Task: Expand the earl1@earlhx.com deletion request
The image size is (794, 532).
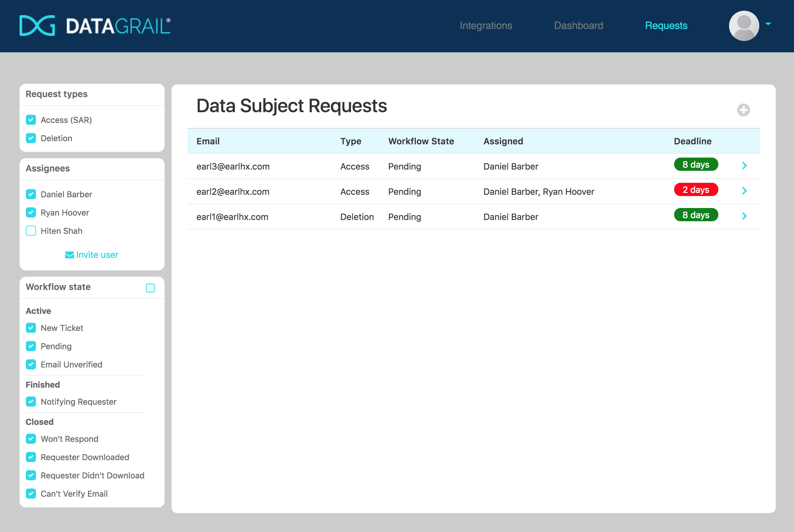Action: click(x=744, y=216)
